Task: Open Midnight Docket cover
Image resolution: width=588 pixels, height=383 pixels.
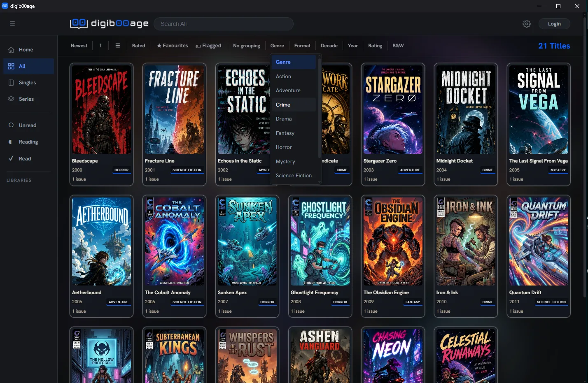Action: pyautogui.click(x=466, y=110)
